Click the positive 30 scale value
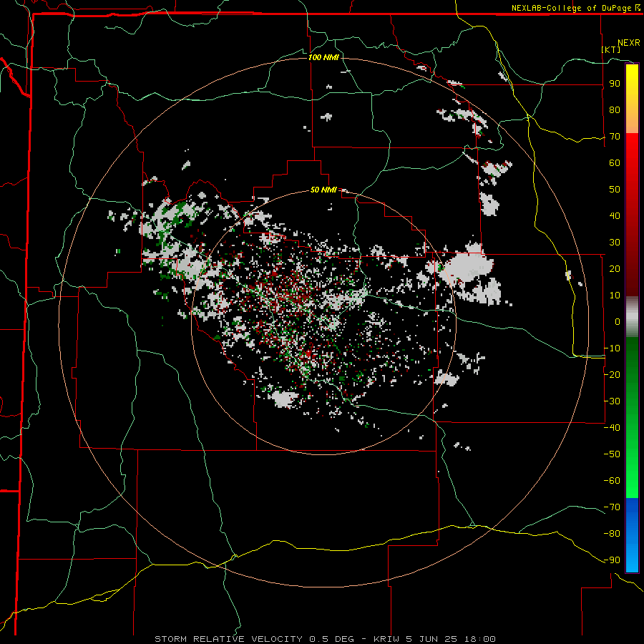Screen dimensions: 644x644 [615, 243]
